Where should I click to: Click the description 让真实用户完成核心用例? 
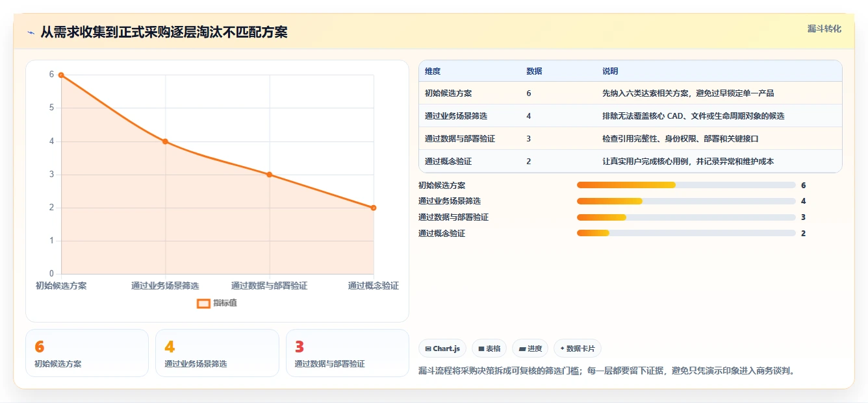pyautogui.click(x=688, y=162)
